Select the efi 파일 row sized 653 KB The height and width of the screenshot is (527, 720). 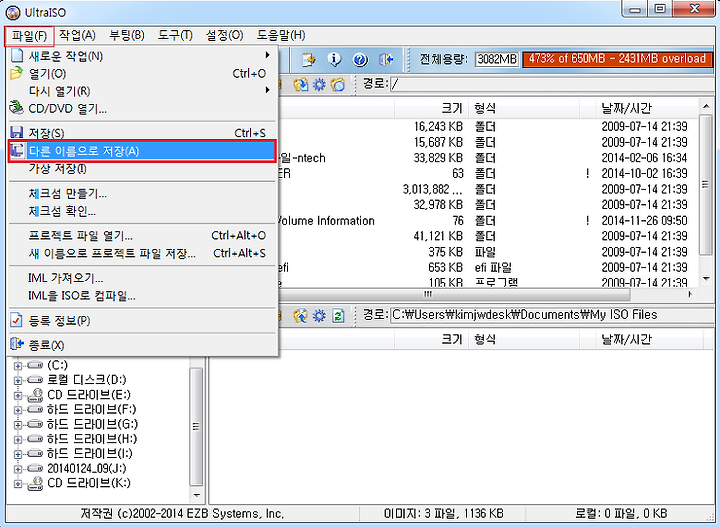(487, 267)
